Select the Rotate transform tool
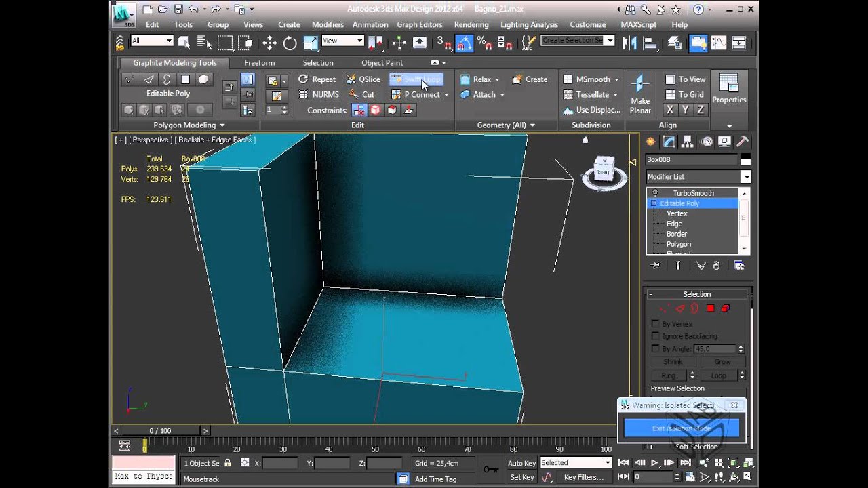This screenshot has height=488, width=868. (x=290, y=43)
